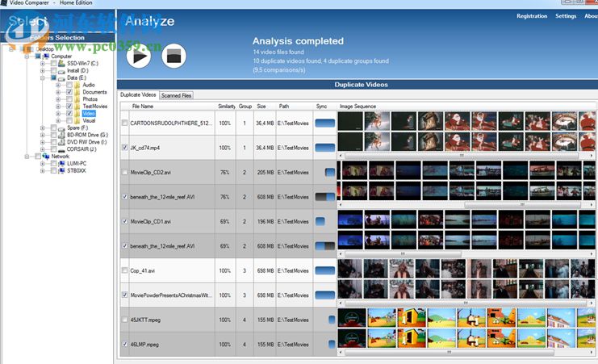Expand the Documents folder node
The height and width of the screenshot is (364, 598).
pyautogui.click(x=58, y=92)
